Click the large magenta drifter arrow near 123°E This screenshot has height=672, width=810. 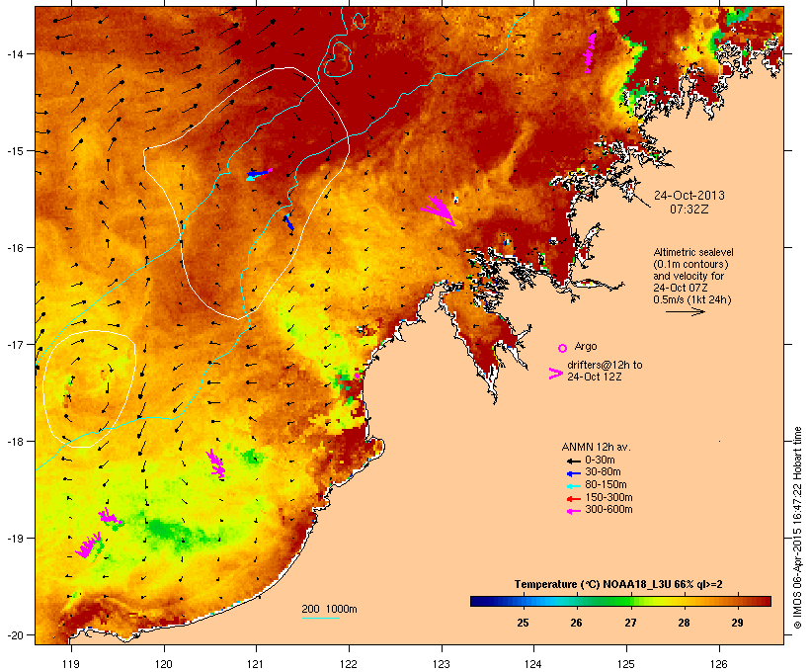coord(439,210)
